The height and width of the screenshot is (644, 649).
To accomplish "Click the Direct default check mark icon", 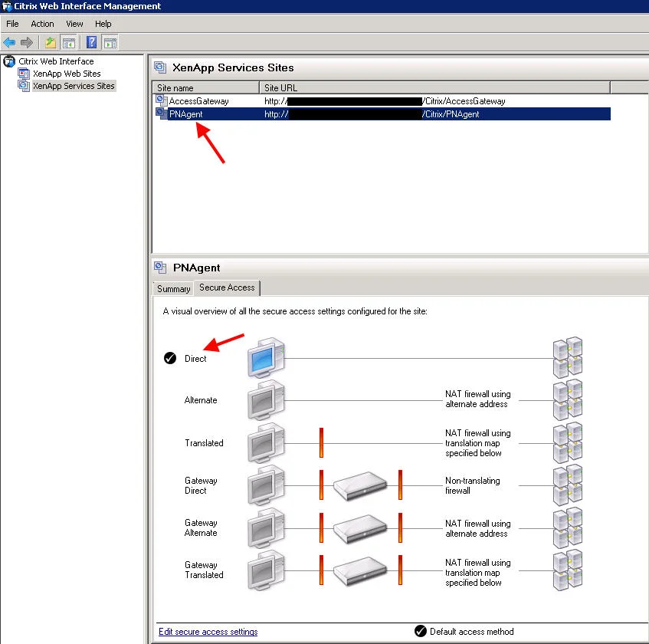I will (x=169, y=358).
